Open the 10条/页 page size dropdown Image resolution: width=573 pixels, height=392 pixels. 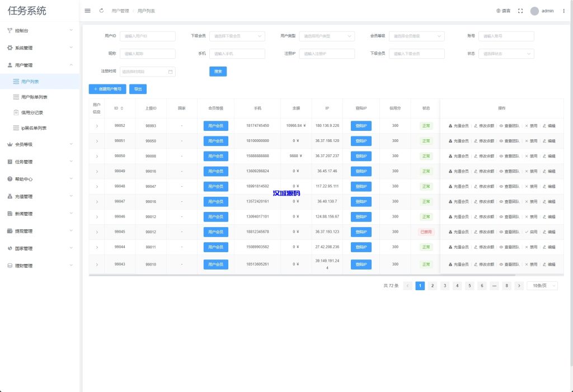coord(542,286)
